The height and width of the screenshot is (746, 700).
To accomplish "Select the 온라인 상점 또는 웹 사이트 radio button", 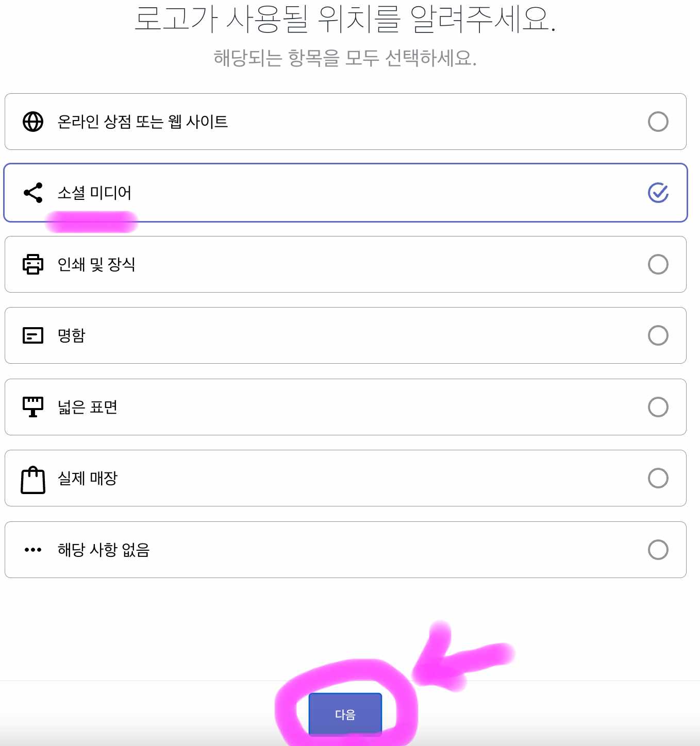I will click(658, 122).
